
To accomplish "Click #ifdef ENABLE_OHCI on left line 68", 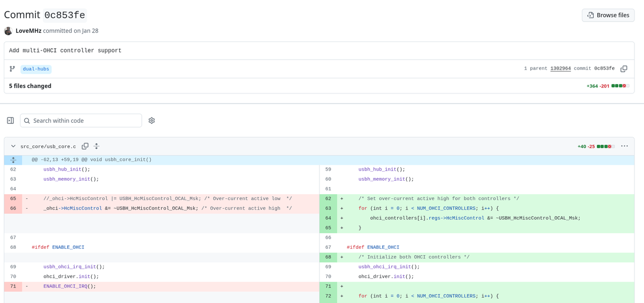I will tap(58, 247).
